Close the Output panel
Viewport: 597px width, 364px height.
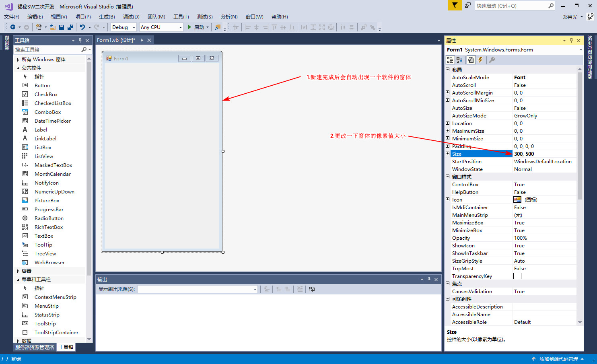tap(436, 279)
